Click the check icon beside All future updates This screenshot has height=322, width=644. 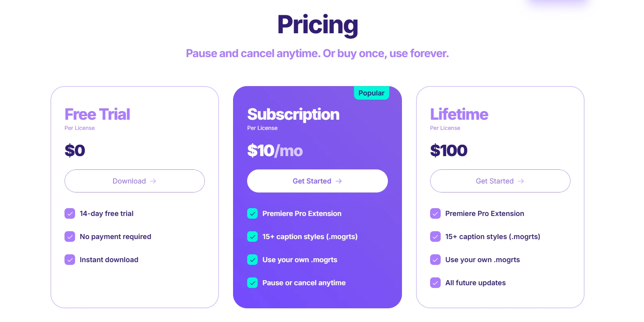[435, 283]
